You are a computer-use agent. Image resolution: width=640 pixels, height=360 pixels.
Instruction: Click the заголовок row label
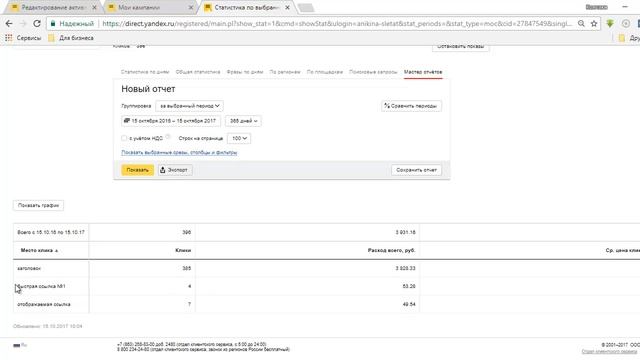(29, 268)
